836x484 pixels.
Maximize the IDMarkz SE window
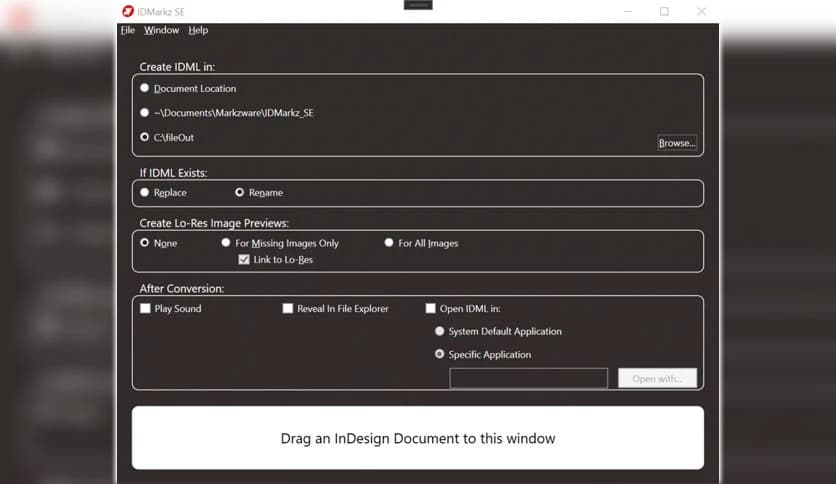[x=664, y=11]
